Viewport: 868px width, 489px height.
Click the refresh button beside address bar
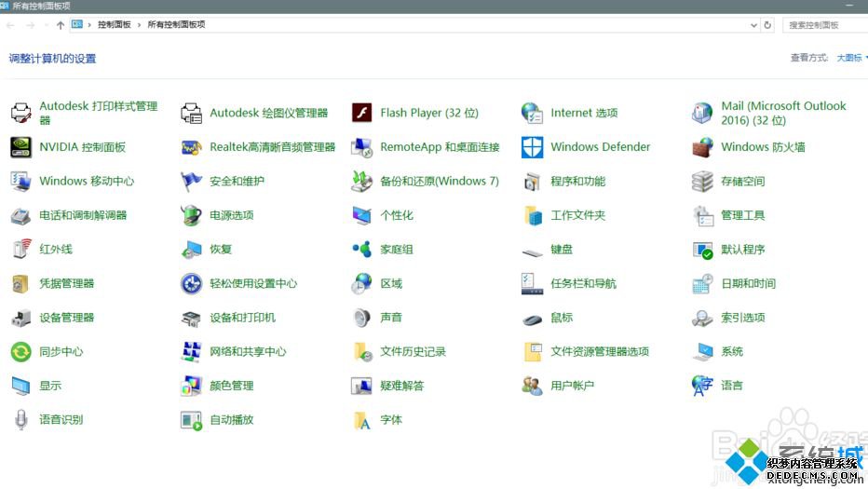pos(767,25)
